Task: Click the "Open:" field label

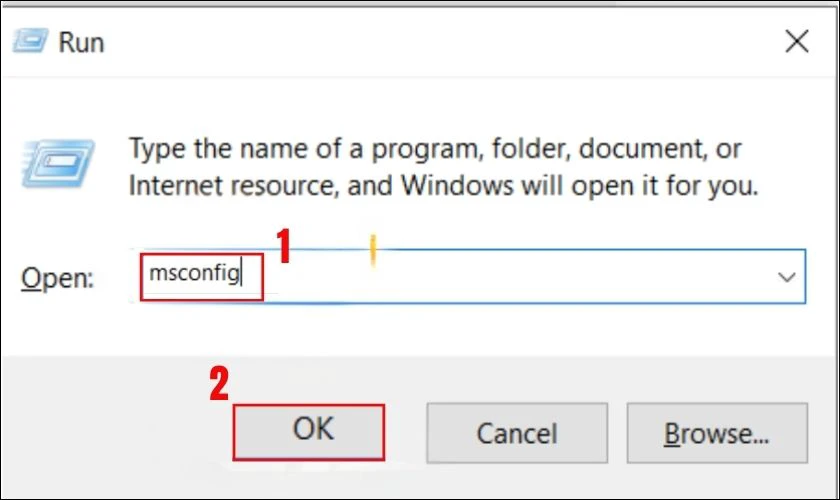Action: 58,278
